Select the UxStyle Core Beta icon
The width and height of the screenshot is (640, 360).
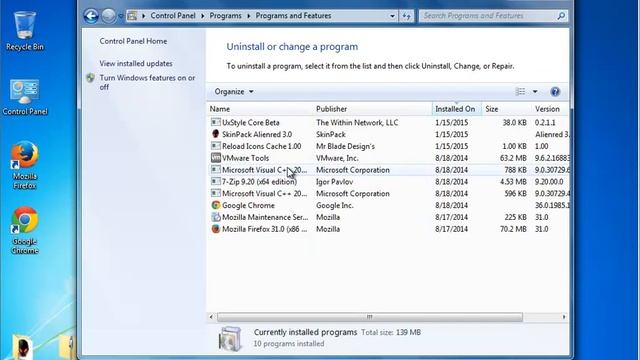pyautogui.click(x=216, y=122)
